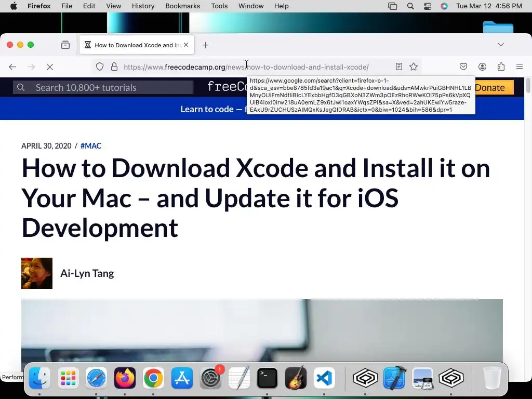
Task: Open the Window menu
Action: (x=251, y=6)
